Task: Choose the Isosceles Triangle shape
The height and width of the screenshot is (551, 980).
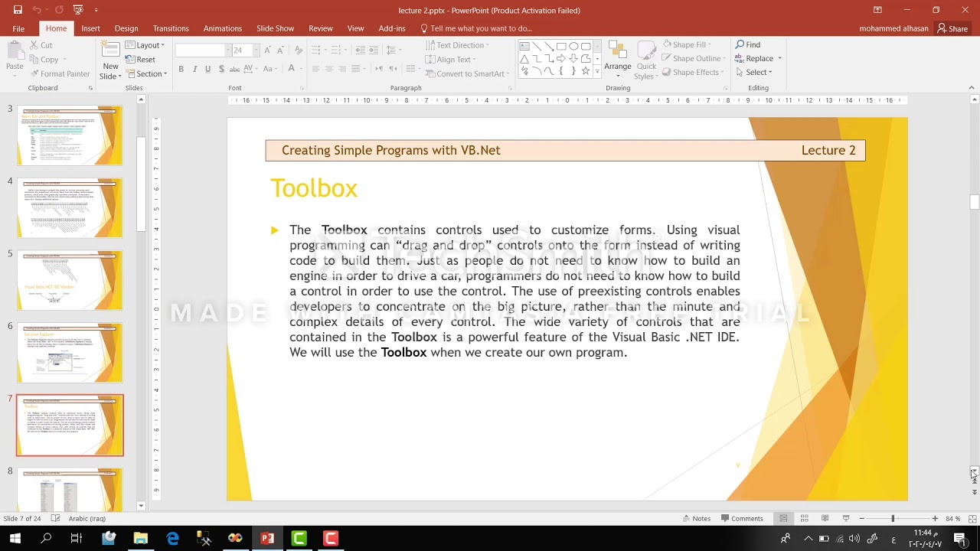Action: click(x=524, y=59)
